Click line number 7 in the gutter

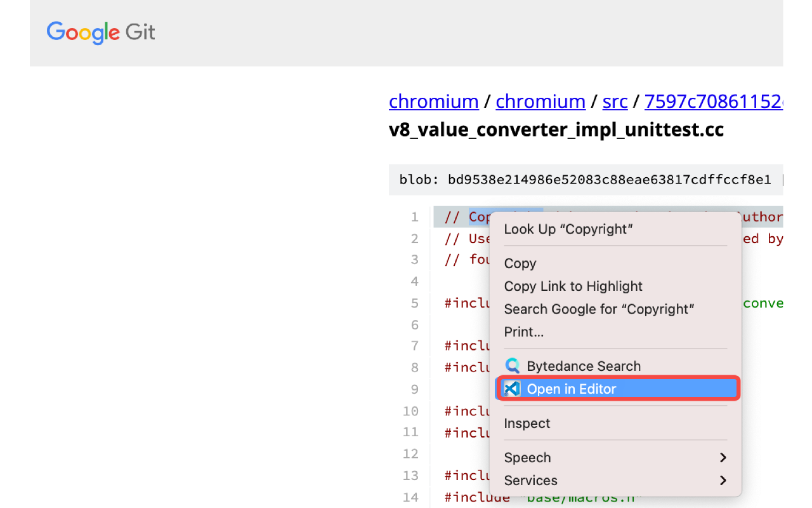(415, 345)
